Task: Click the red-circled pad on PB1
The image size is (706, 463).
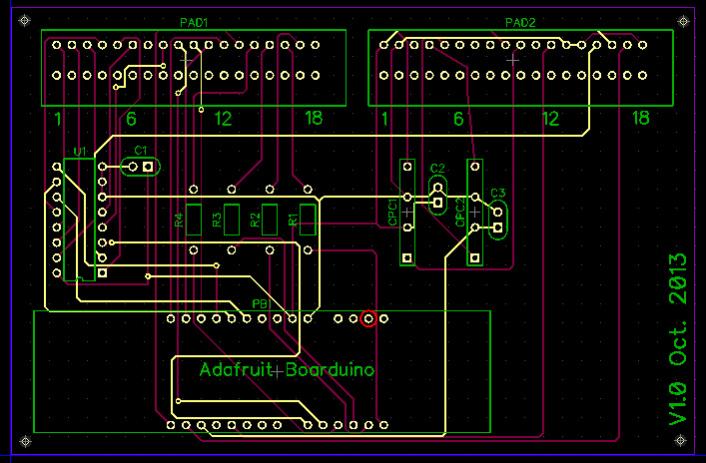Action: [369, 319]
